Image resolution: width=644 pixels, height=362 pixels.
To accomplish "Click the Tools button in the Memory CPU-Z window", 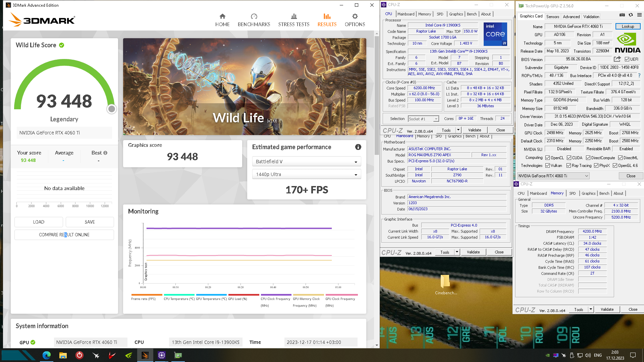I will pos(579,309).
